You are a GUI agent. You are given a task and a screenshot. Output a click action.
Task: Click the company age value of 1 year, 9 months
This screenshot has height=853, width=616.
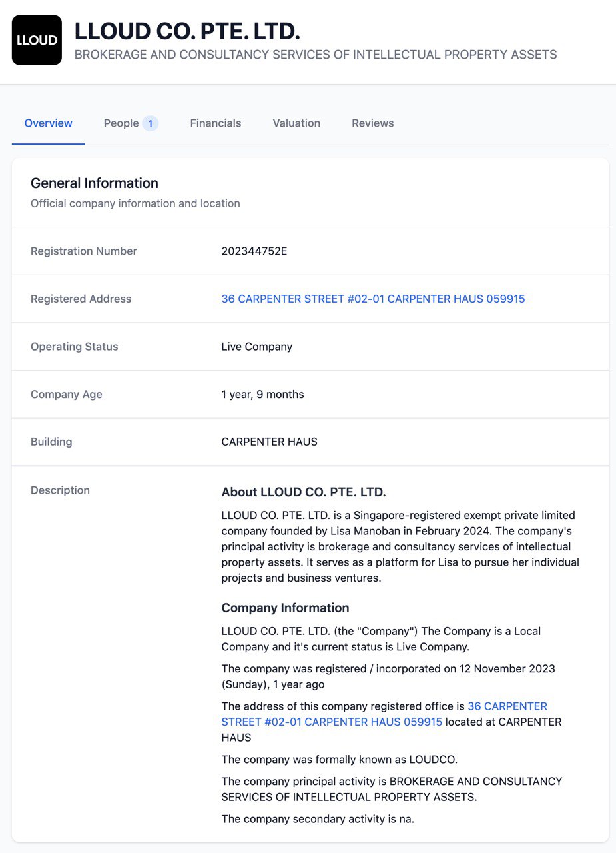(262, 395)
